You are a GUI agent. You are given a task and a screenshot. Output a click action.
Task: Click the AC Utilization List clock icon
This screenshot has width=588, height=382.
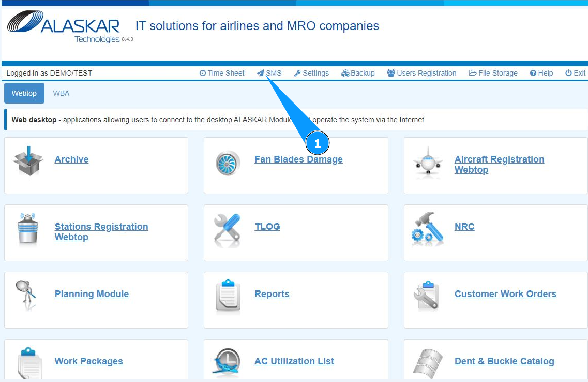tap(227, 361)
